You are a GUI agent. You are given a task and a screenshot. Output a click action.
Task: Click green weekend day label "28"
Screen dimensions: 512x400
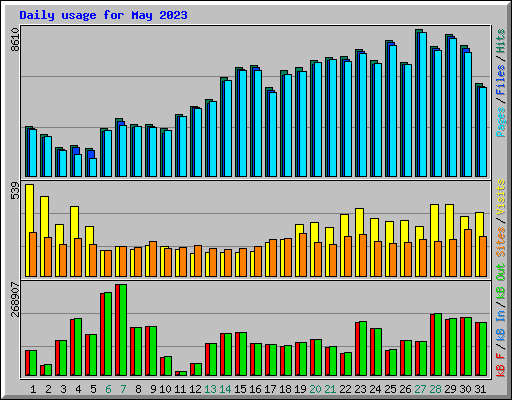435,389
